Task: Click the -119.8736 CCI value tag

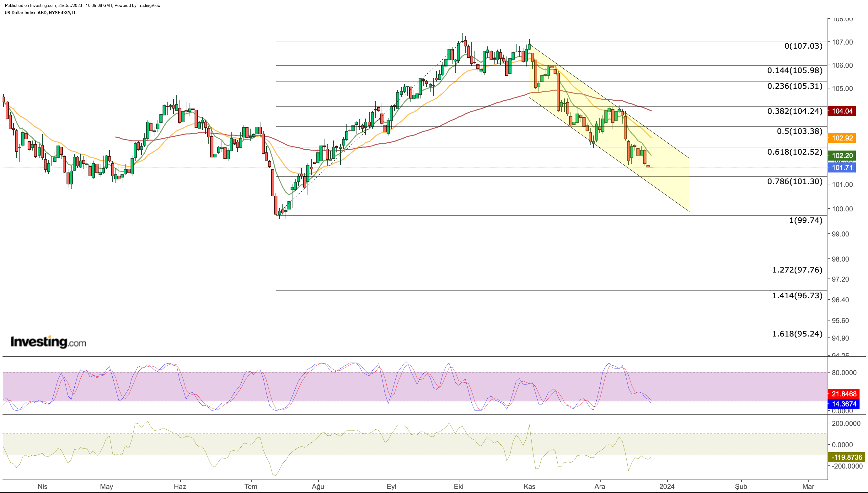Action: [846, 457]
